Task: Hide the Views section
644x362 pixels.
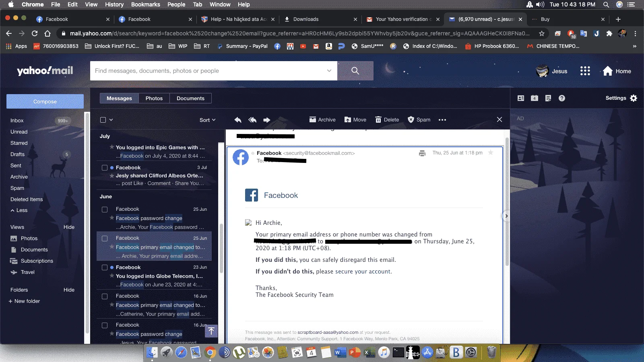Action: click(x=69, y=227)
